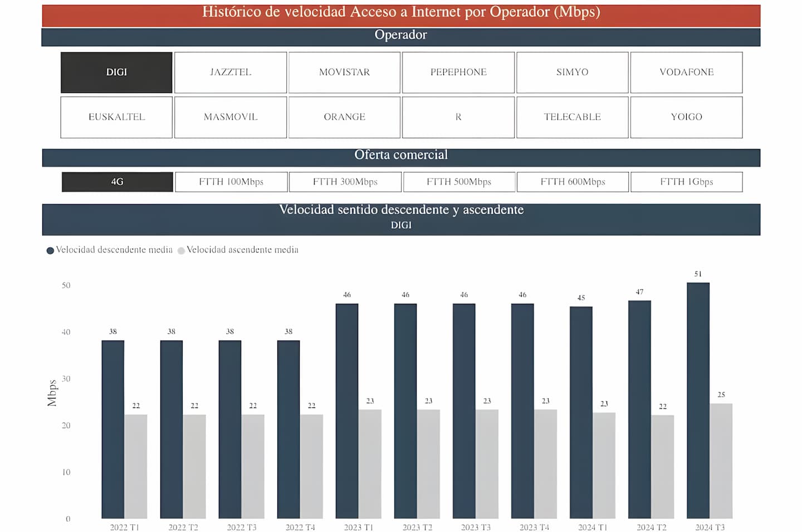Select the JAZZTEL operator
This screenshot has height=532, width=802.
coord(231,72)
